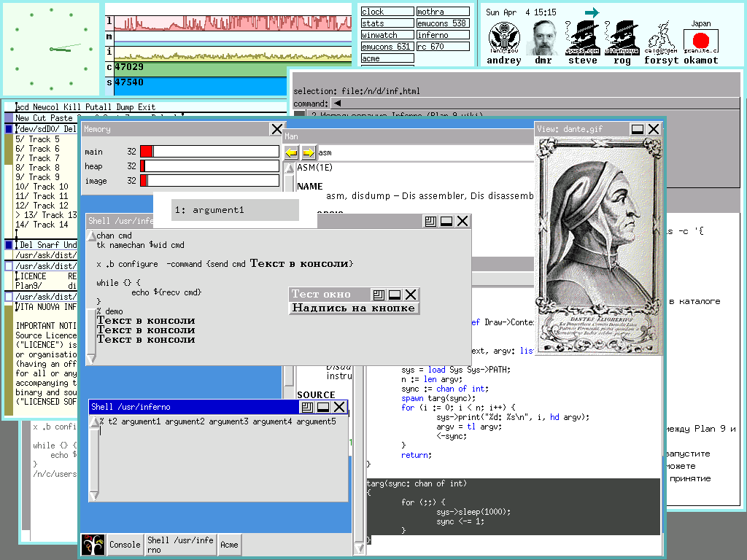Click the okamot Japan flag icon
This screenshot has width=747, height=560.
tap(701, 40)
